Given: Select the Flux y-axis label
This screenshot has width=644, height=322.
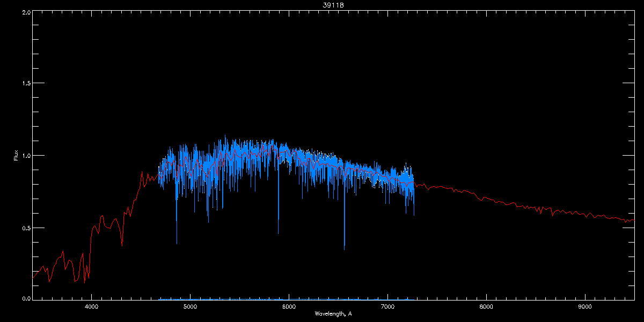Looking at the screenshot, I should tap(16, 155).
